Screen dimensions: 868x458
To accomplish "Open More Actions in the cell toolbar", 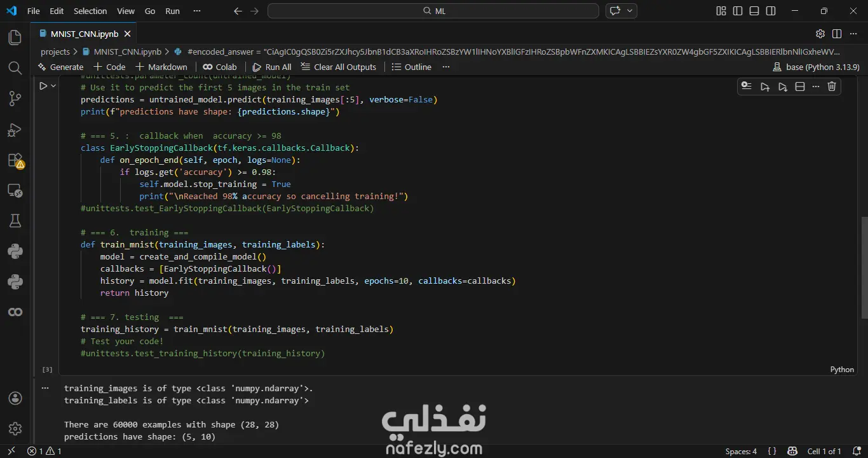I will (815, 87).
